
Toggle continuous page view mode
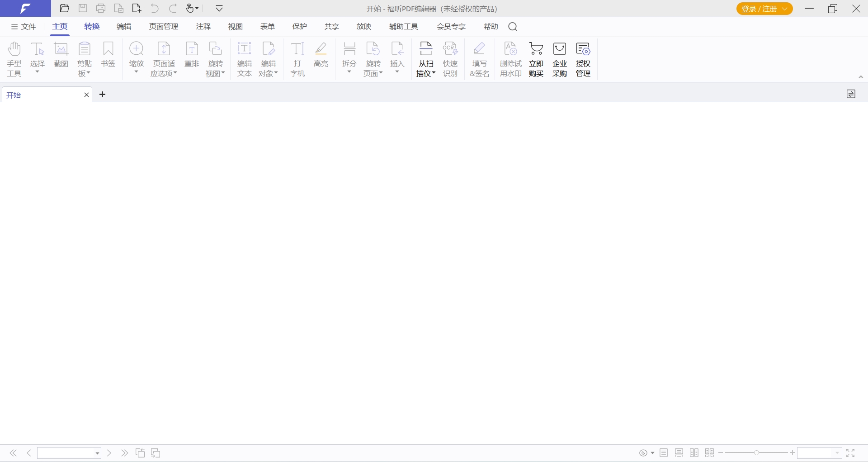click(679, 453)
